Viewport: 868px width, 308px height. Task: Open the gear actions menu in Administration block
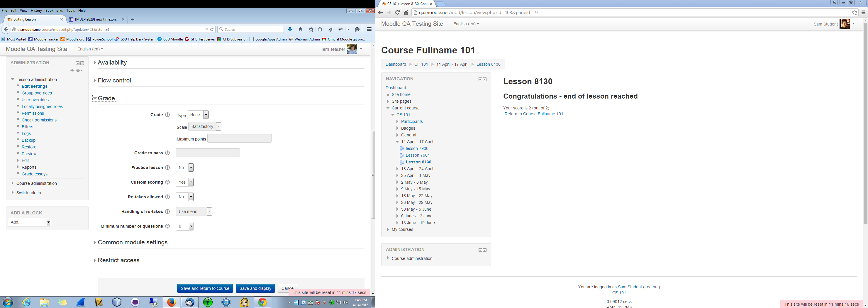(79, 71)
